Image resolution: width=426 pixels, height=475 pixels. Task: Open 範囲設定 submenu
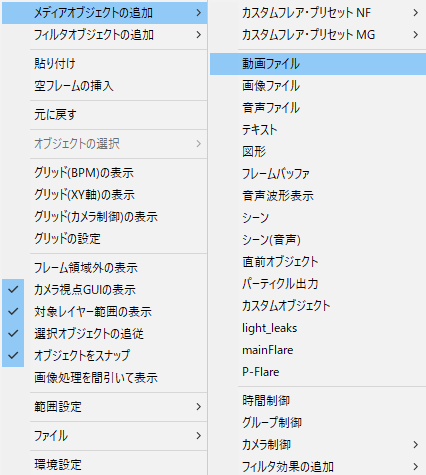point(104,407)
